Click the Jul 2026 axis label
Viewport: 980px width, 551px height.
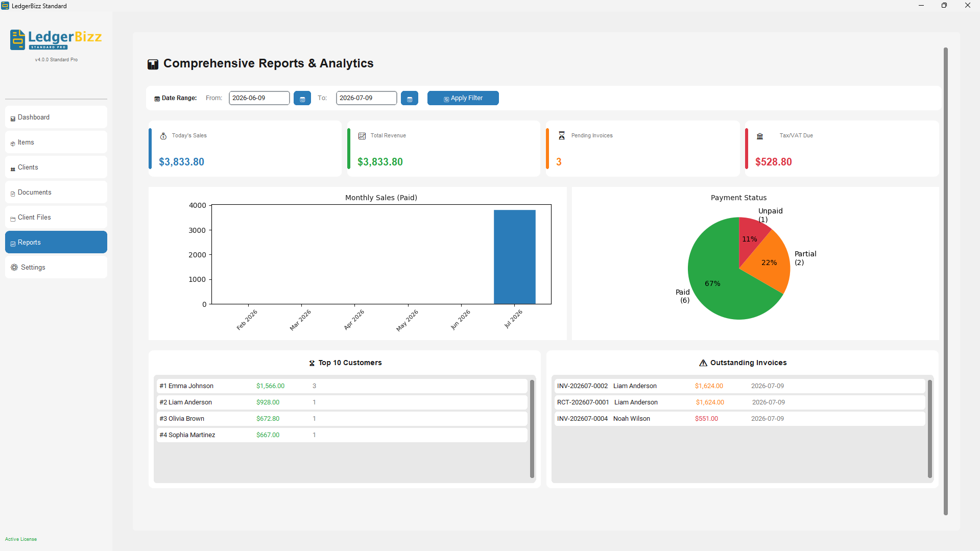(x=513, y=319)
